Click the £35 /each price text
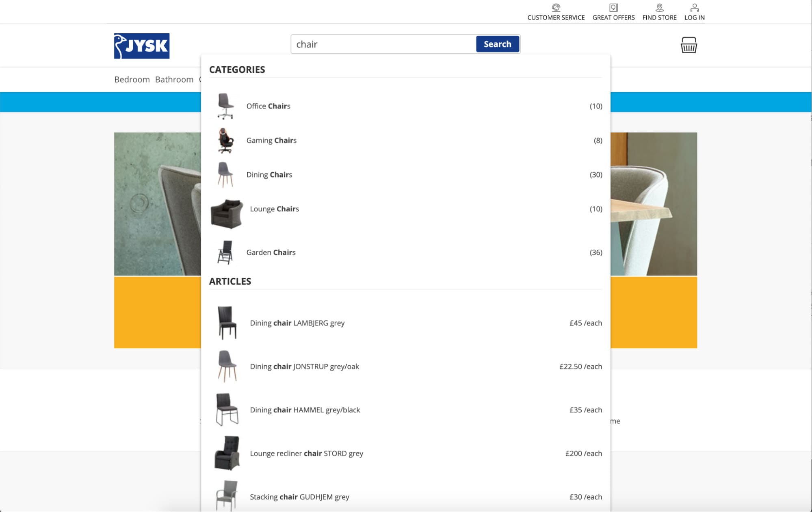Viewport: 812px width, 512px height. [586, 410]
